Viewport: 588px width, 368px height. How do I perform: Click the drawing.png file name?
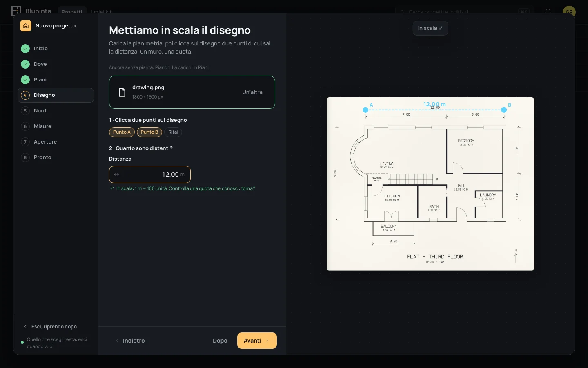coord(148,88)
